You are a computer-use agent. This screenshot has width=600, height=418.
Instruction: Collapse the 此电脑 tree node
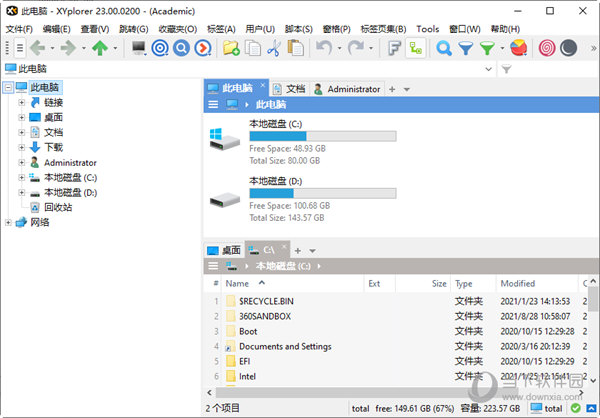click(8, 88)
